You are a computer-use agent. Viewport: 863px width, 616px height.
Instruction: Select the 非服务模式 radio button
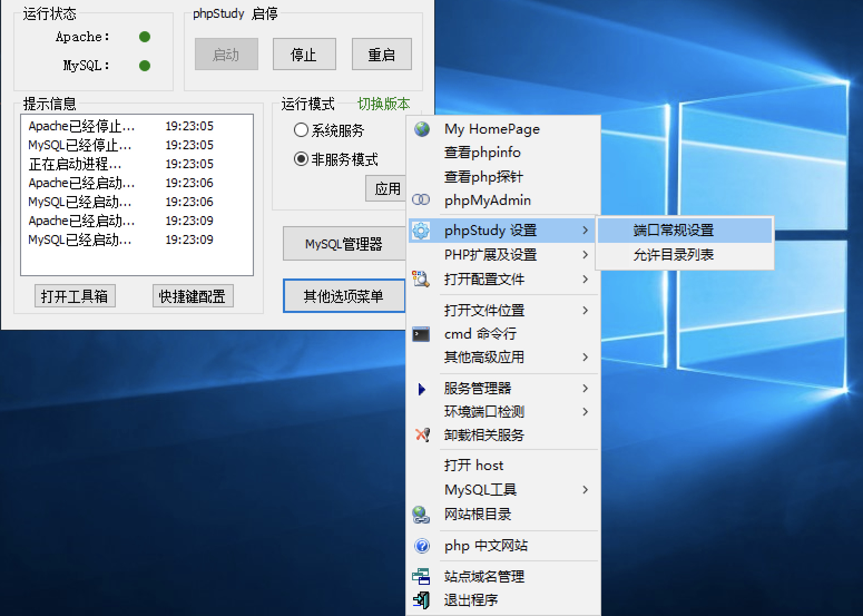(301, 159)
